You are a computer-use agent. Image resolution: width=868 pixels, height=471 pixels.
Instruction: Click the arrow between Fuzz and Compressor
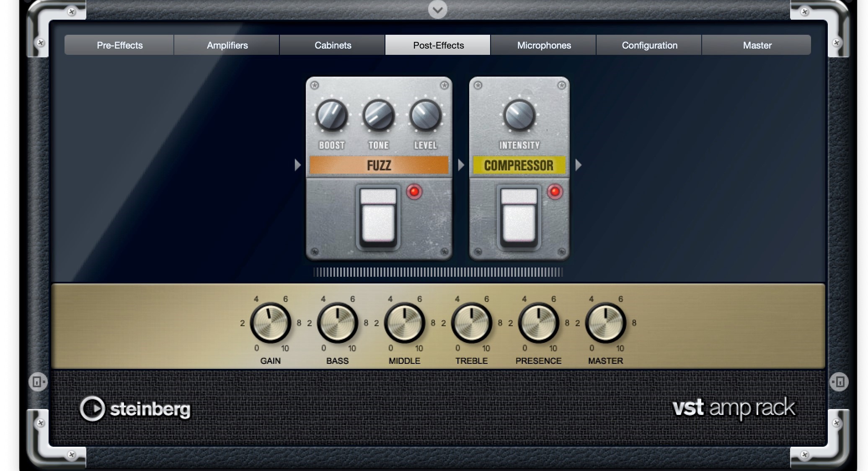461,165
